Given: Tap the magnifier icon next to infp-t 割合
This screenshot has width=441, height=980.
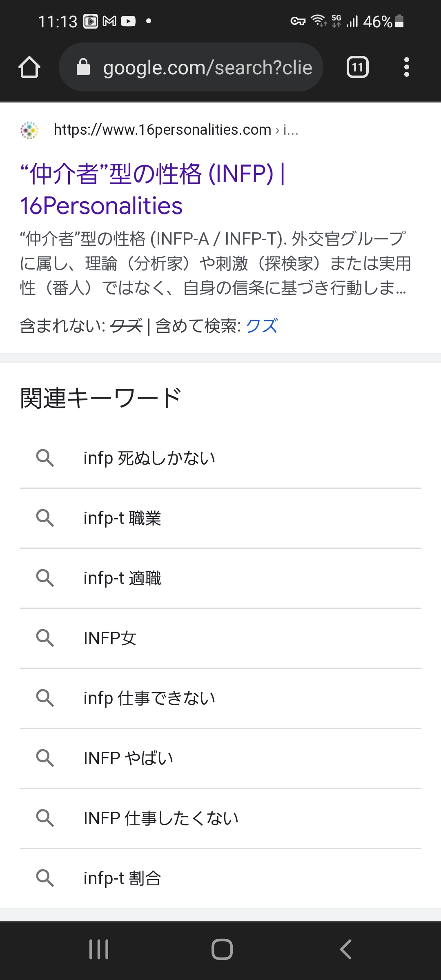Looking at the screenshot, I should [45, 878].
